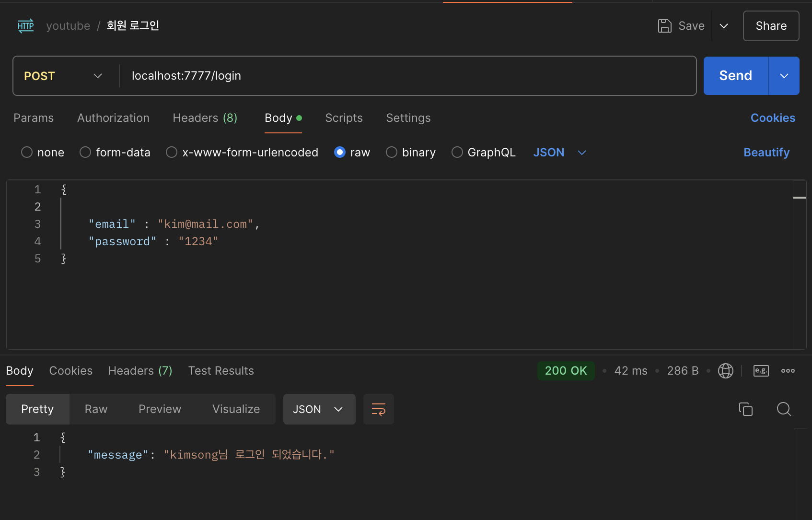The image size is (812, 520).
Task: Open the response Headers (7) tab
Action: click(140, 371)
